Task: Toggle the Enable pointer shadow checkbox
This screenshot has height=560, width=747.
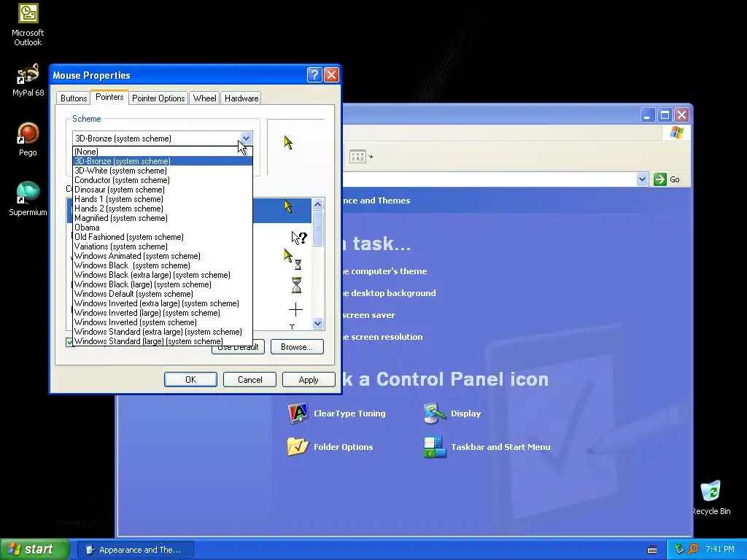Action: point(69,342)
